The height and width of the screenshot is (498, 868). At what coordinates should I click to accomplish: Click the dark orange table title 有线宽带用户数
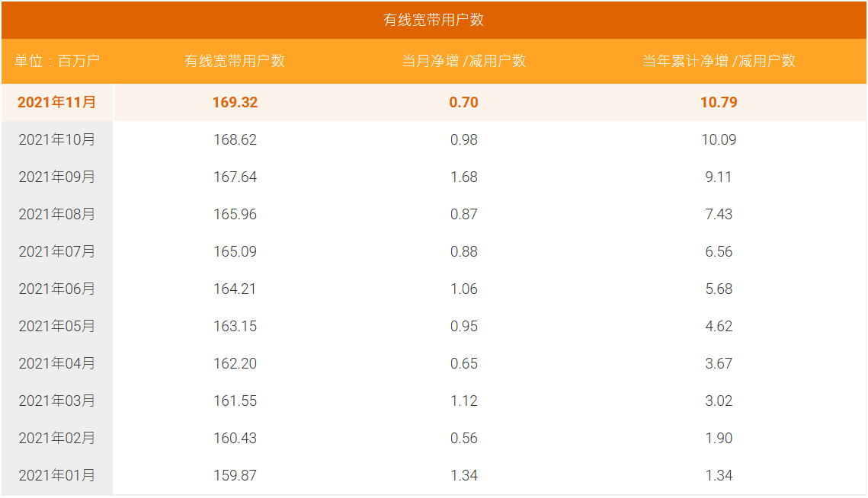[434, 21]
